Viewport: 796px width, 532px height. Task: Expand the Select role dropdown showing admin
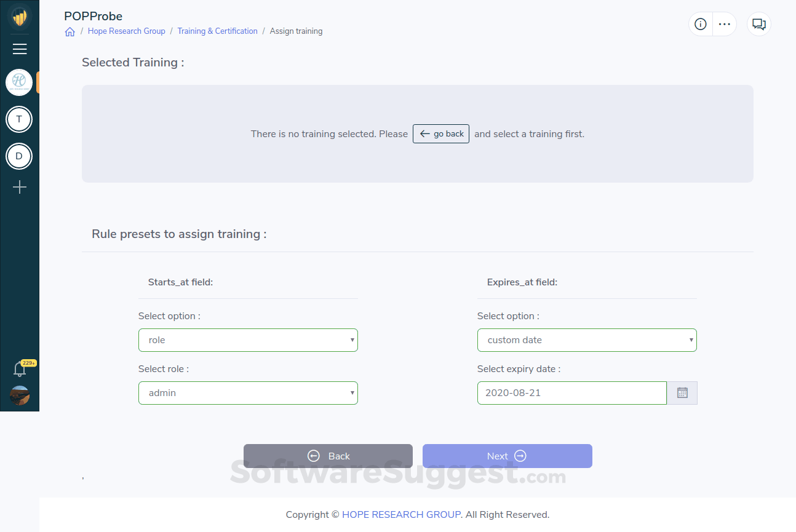click(x=248, y=393)
